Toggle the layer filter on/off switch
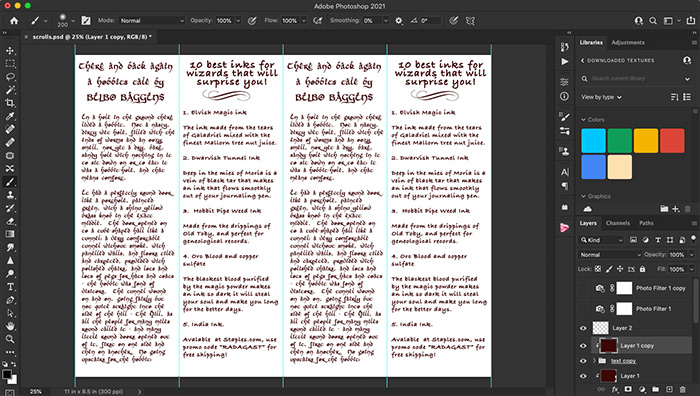 click(693, 239)
